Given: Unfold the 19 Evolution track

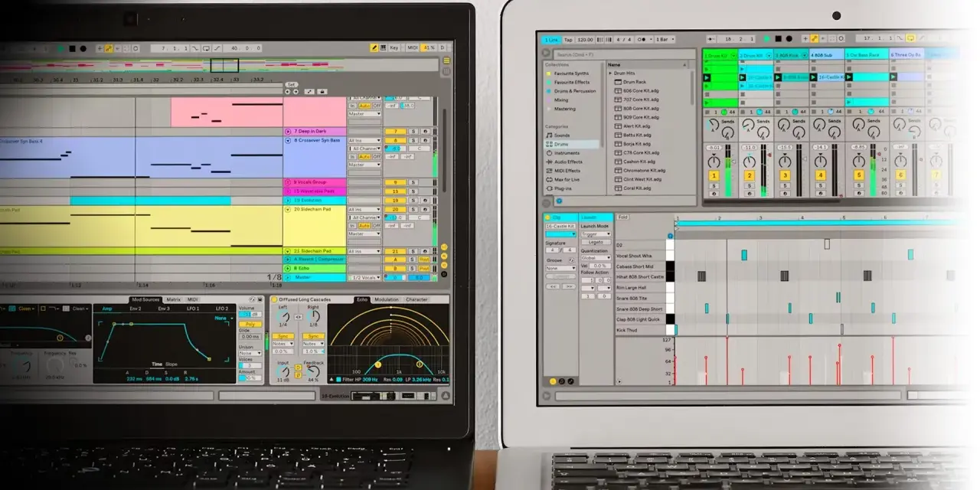Looking at the screenshot, I should click(288, 200).
